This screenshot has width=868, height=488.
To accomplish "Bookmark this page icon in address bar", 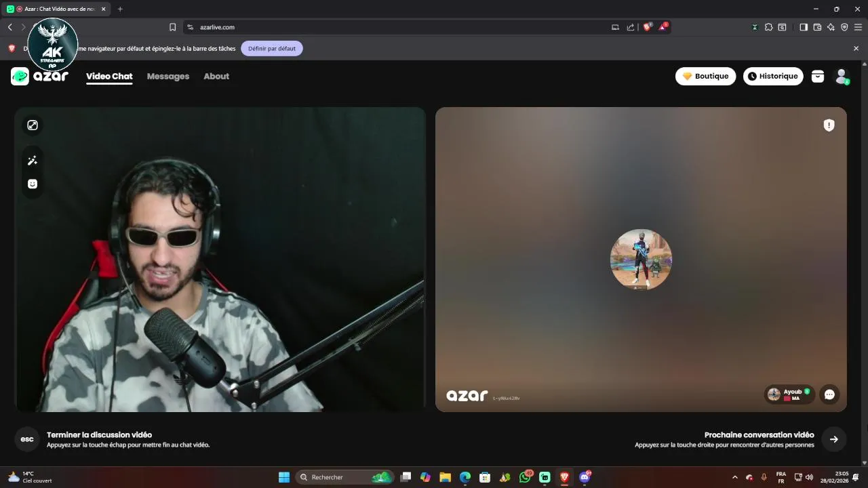I will (172, 27).
